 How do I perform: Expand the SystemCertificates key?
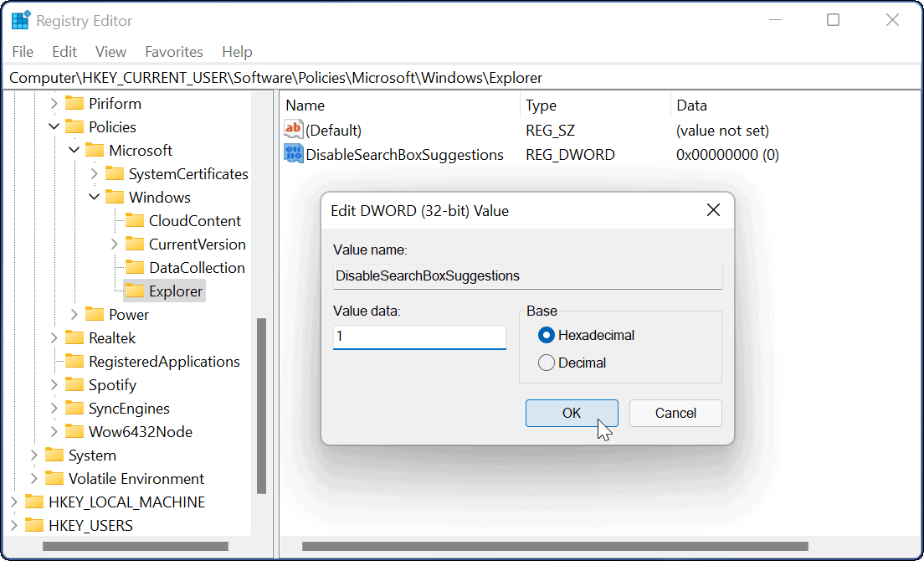click(95, 173)
